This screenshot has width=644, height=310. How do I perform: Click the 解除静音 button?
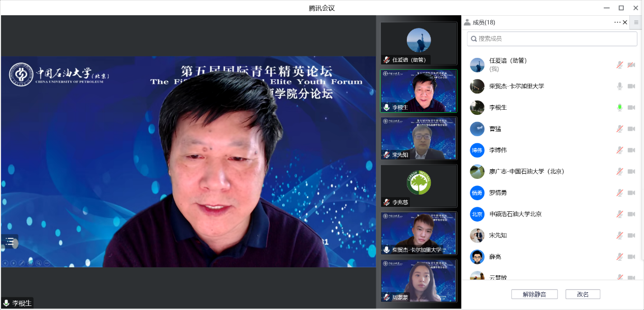tap(534, 294)
